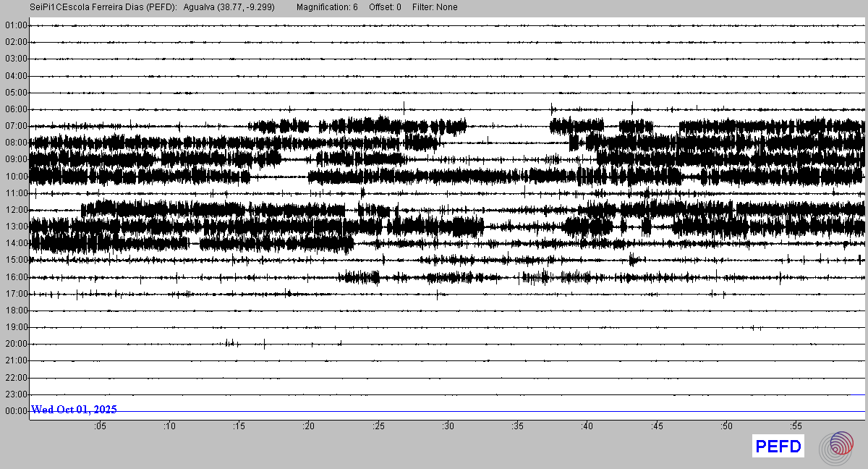Choose the :20 minute axis tick label

309,426
